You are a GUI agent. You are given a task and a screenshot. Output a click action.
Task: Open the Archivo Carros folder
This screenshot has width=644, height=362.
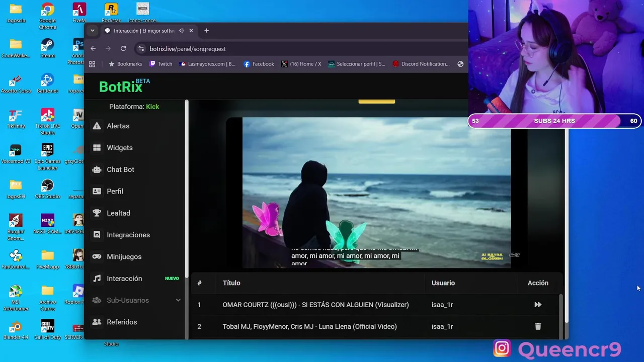click(47, 298)
